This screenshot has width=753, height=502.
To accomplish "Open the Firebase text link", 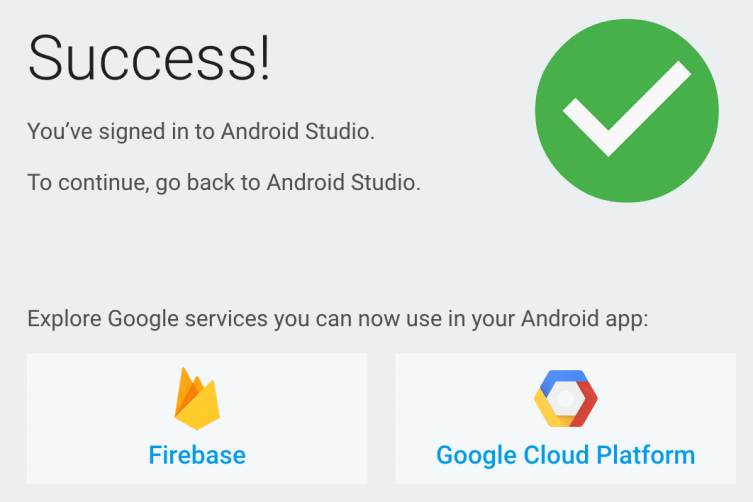I will click(197, 455).
